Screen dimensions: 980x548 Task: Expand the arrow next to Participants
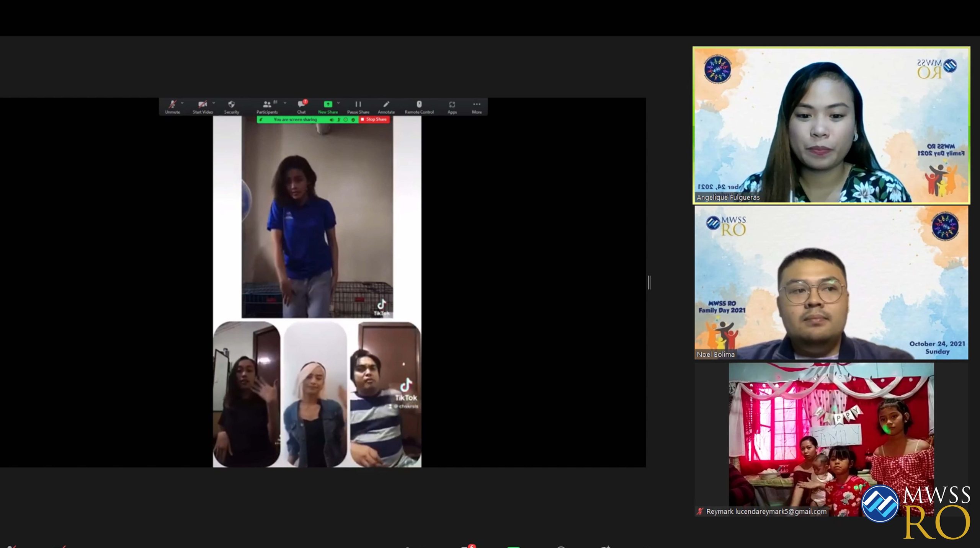[285, 103]
